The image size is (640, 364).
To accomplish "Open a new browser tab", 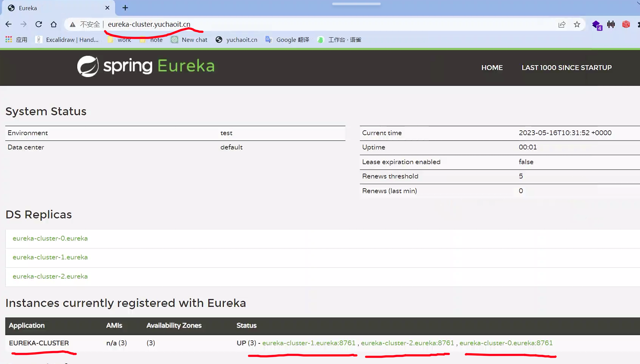I will click(x=125, y=8).
